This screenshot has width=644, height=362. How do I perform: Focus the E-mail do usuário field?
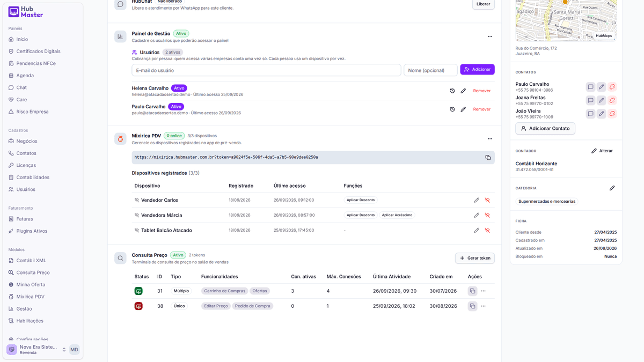(x=266, y=70)
